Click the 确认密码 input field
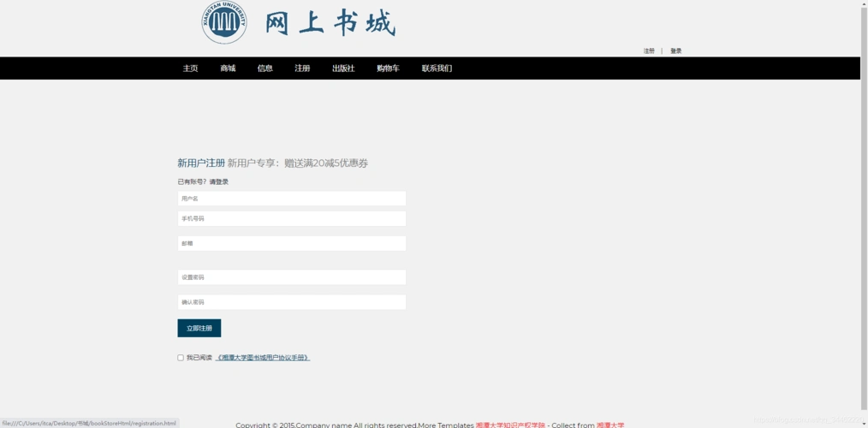This screenshot has width=868, height=428. [x=292, y=302]
